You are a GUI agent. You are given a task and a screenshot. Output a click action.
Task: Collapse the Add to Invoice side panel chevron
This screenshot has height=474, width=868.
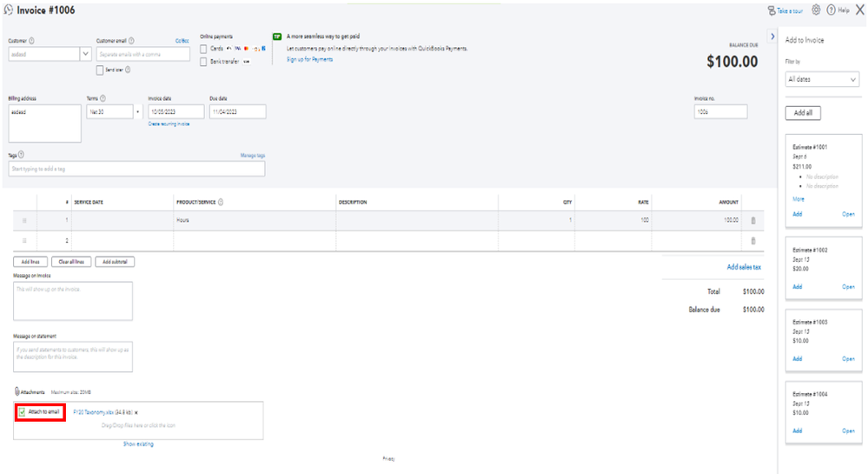772,37
